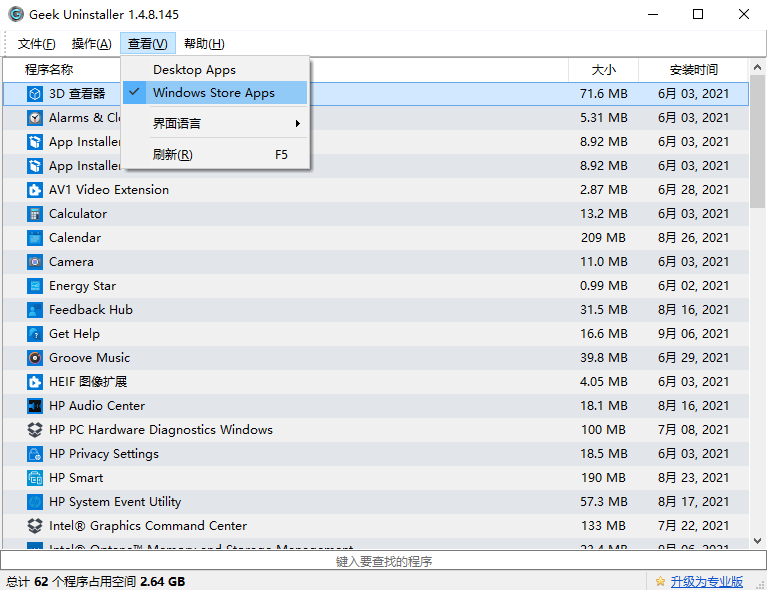The image size is (767, 590).
Task: Toggle the Windows Store Apps checked option
Action: 215,93
